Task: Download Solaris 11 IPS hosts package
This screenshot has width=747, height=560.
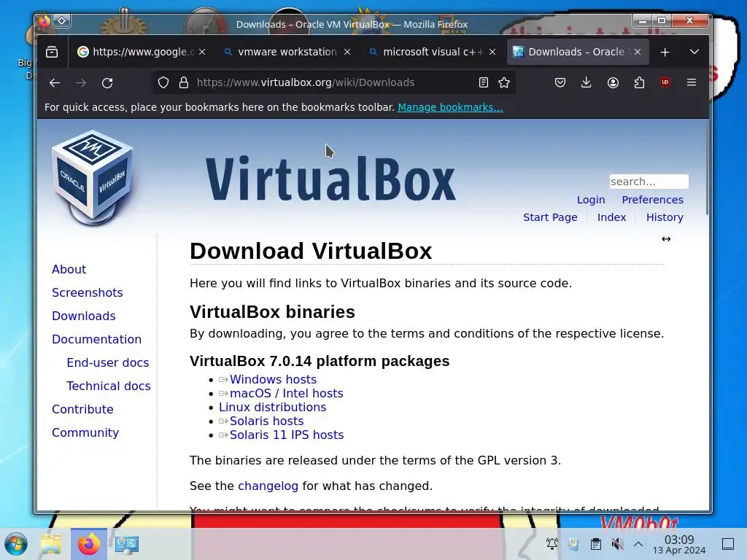Action: pos(286,435)
